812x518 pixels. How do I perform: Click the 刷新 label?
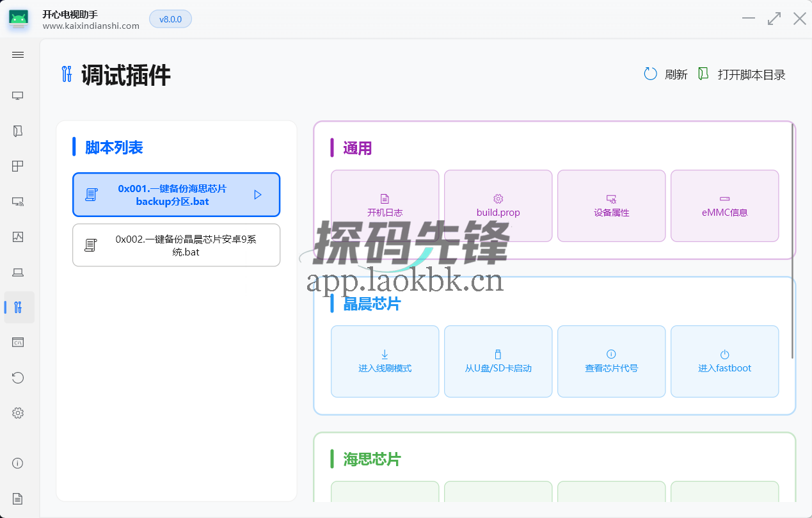tap(676, 75)
